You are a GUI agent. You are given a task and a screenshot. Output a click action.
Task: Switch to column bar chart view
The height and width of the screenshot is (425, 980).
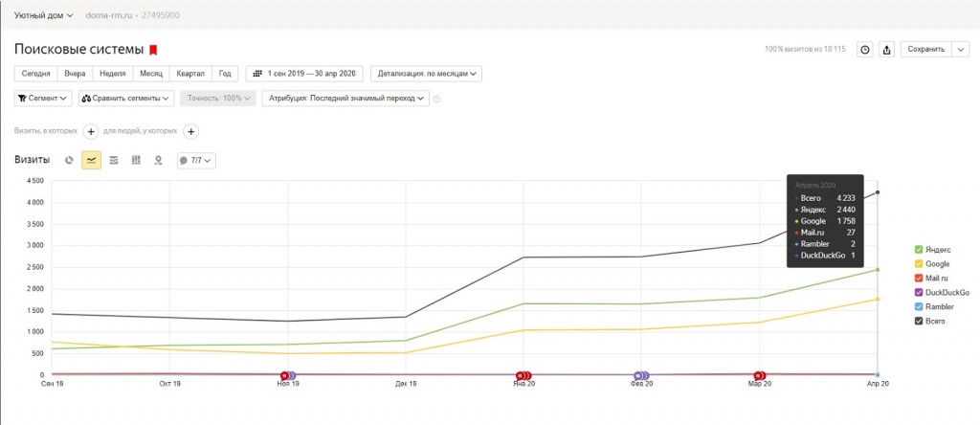click(136, 160)
